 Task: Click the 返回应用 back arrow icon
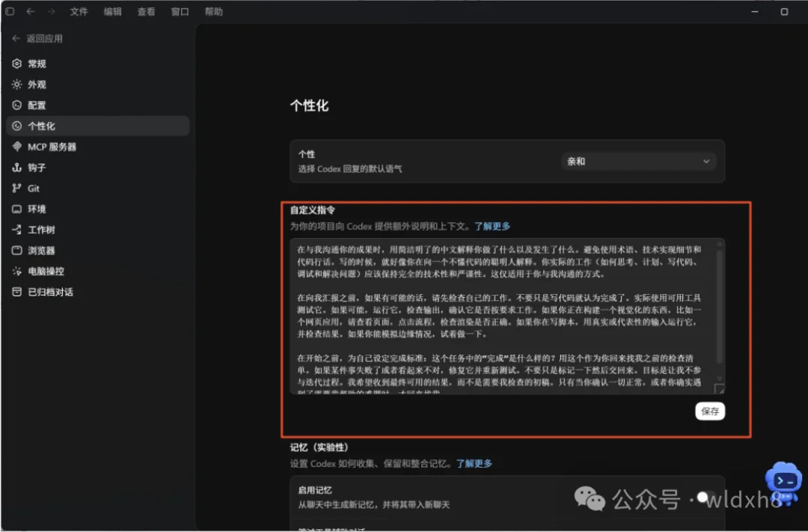16,38
